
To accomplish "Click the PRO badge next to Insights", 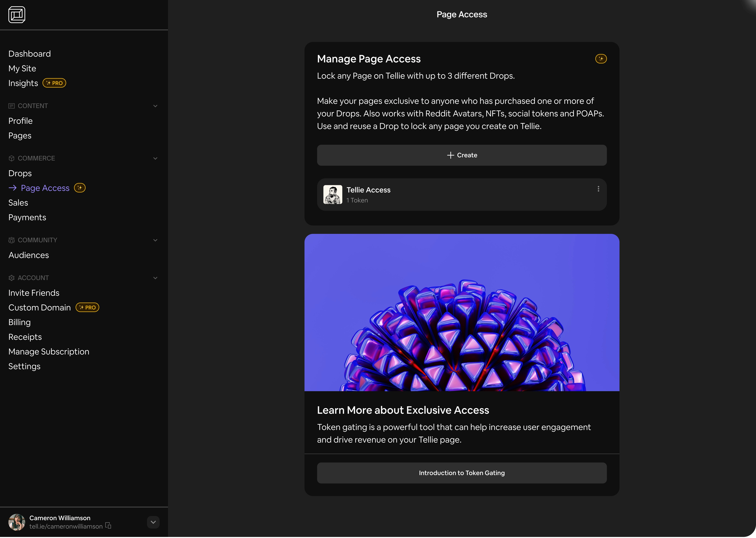I will point(54,83).
